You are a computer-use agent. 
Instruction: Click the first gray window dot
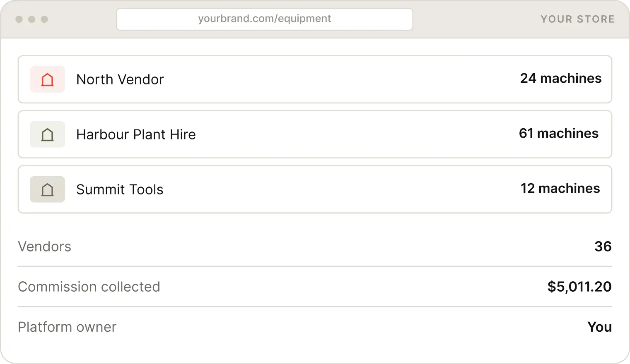click(x=19, y=19)
